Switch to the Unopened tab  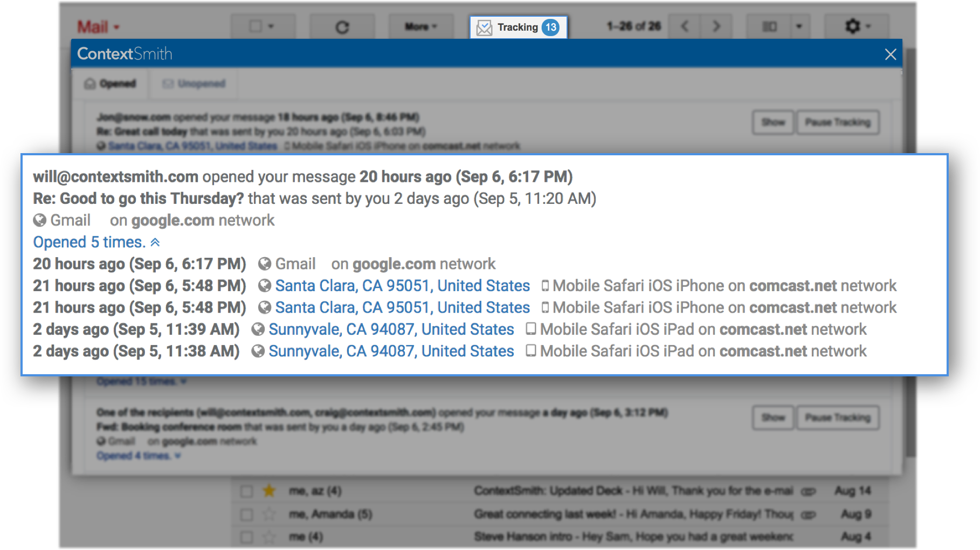194,84
